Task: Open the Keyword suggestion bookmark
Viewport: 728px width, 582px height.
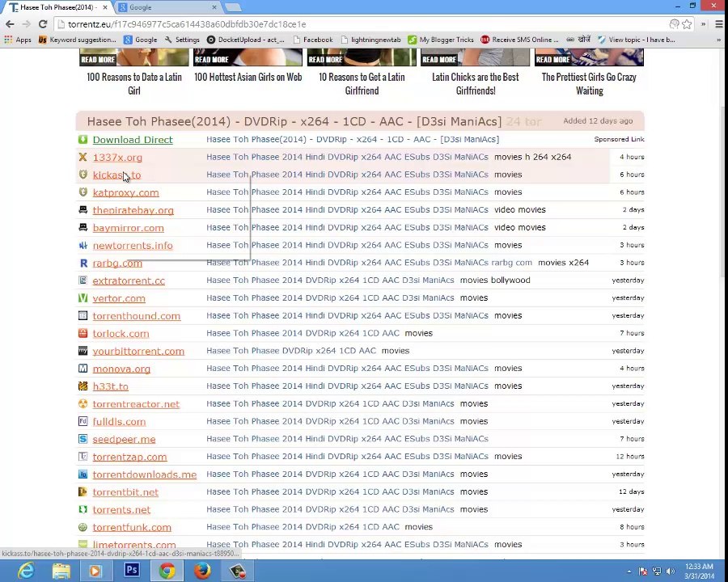Action: (x=77, y=40)
